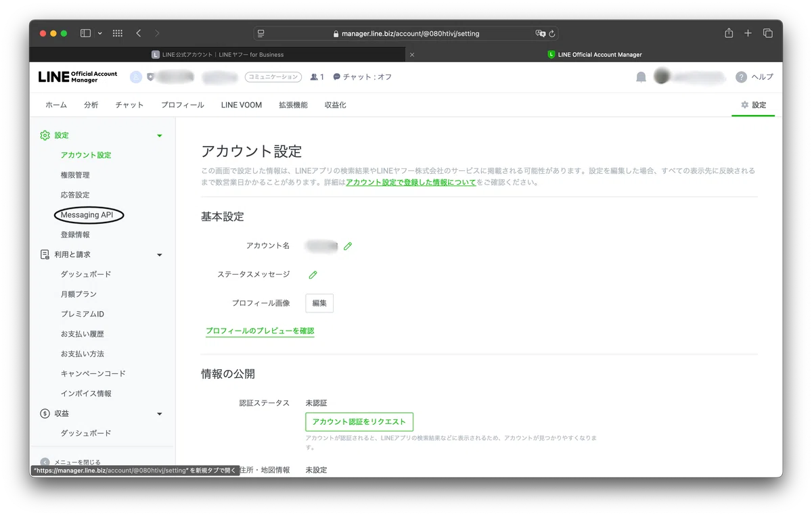The image size is (812, 516).
Task: Open the チャット tab
Action: (x=129, y=105)
